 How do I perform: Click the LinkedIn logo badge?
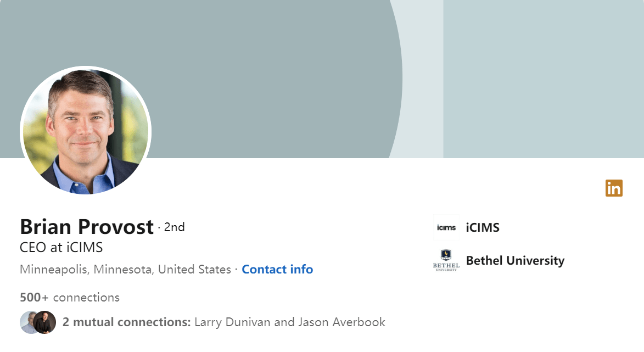(614, 188)
